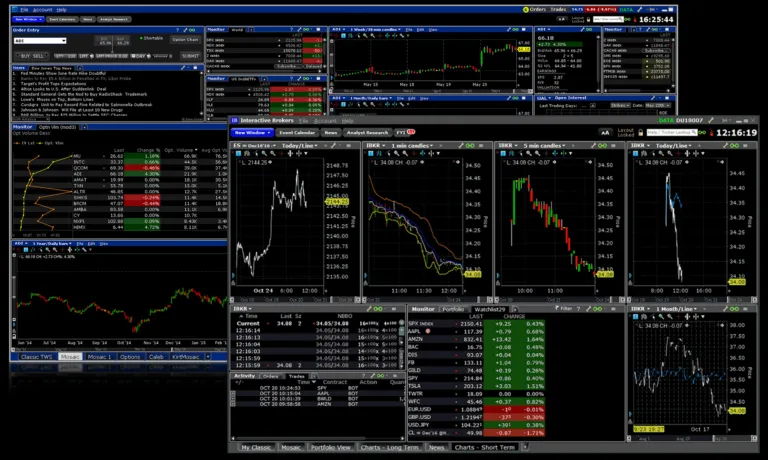Click the green link icon on 5 min candles chart

click(602, 145)
